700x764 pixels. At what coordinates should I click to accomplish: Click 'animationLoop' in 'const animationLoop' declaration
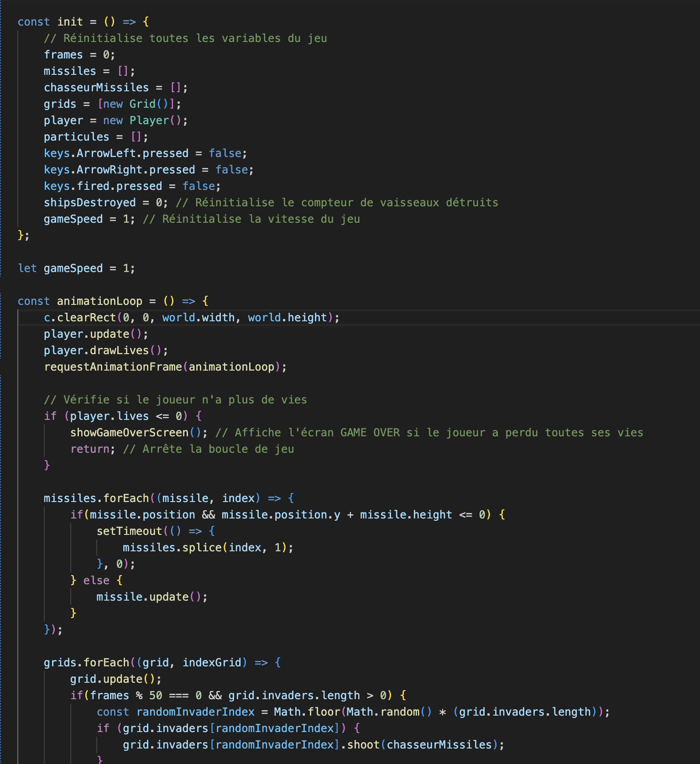[99, 301]
